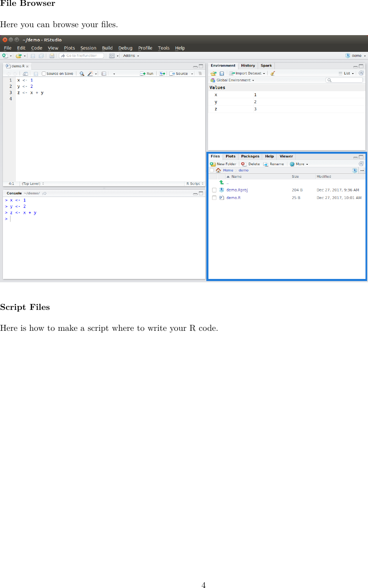This screenshot has width=368, height=588.
Task: Open the Global Environment dropdown
Action: tap(232, 80)
